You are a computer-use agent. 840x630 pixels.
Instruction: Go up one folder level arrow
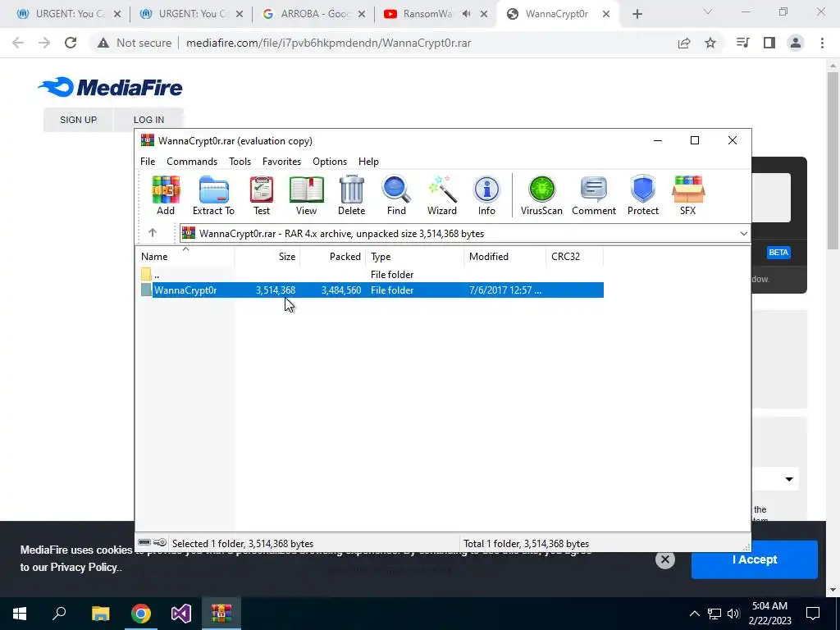coord(153,232)
